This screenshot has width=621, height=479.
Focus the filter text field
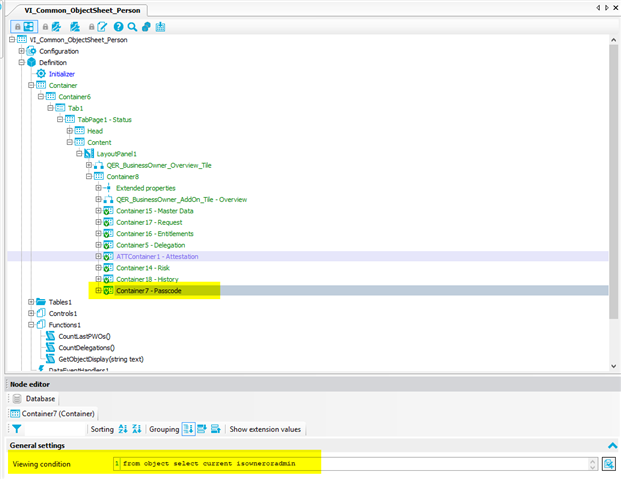(55, 429)
